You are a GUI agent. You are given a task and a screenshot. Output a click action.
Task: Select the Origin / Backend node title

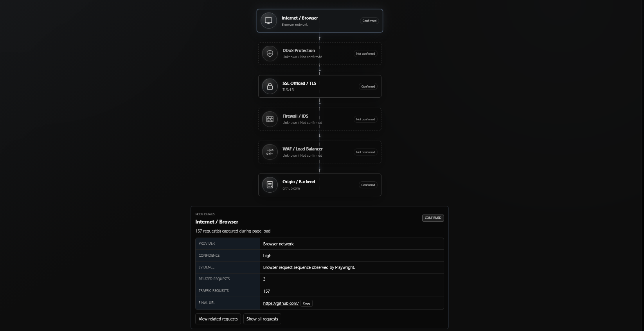click(x=299, y=182)
